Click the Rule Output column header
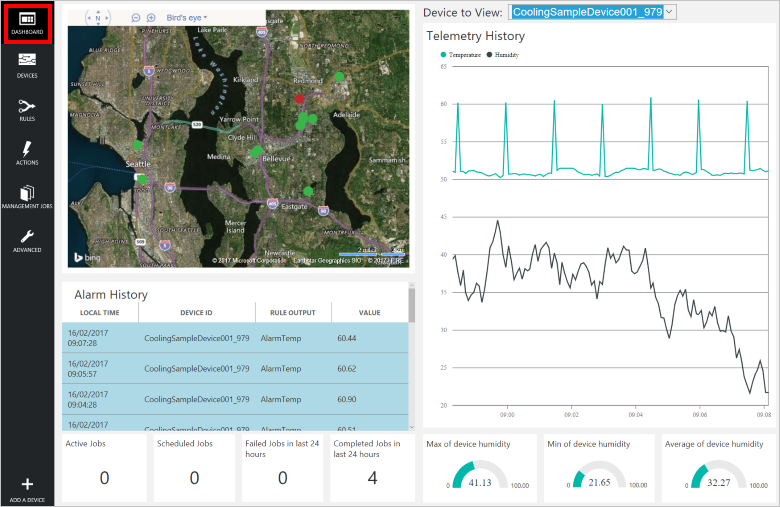Image resolution: width=780 pixels, height=507 pixels. pyautogui.click(x=293, y=313)
